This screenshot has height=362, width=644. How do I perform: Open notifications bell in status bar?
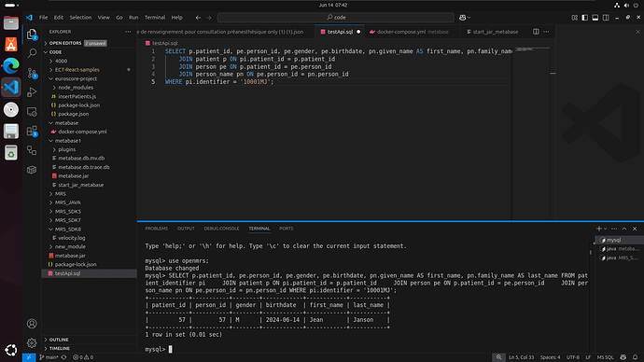pos(636,357)
